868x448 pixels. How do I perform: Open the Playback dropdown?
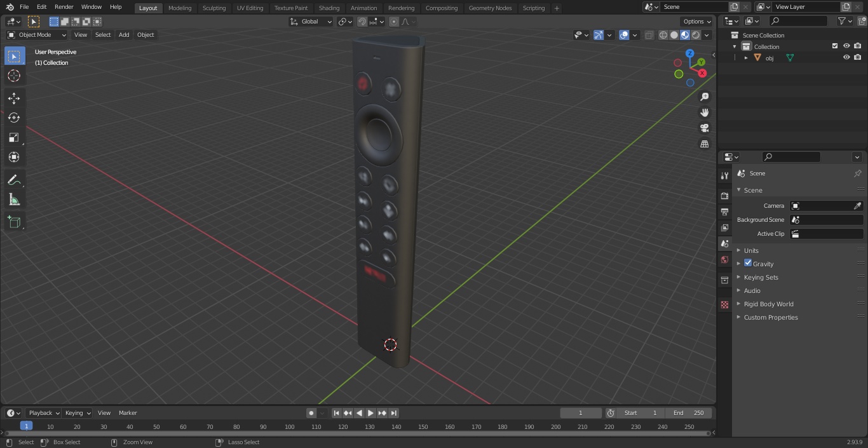click(43, 413)
